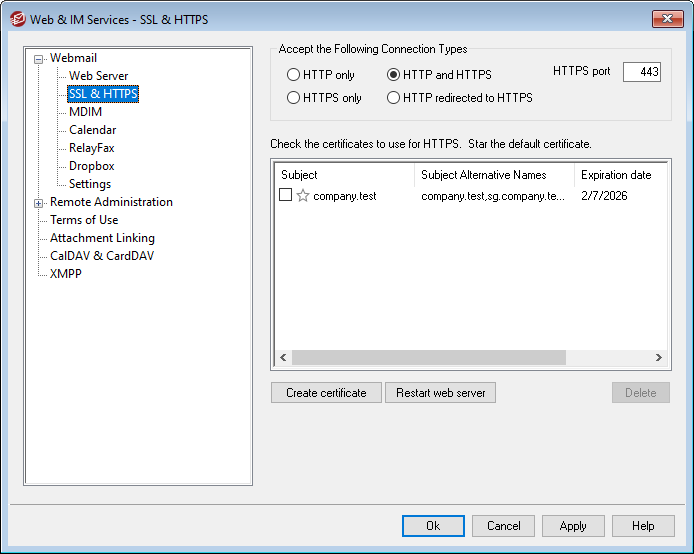
Task: Select the HTTPS only option
Action: 293,98
